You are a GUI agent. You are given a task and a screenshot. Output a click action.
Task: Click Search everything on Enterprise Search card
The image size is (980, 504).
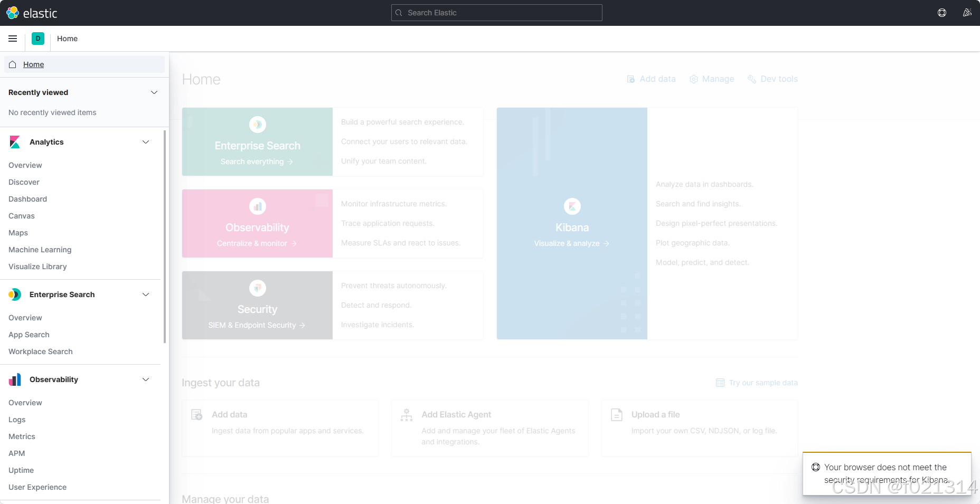click(257, 161)
